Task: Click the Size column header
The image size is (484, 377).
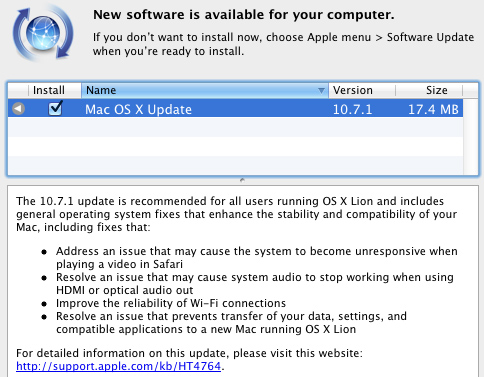Action: pos(429,90)
